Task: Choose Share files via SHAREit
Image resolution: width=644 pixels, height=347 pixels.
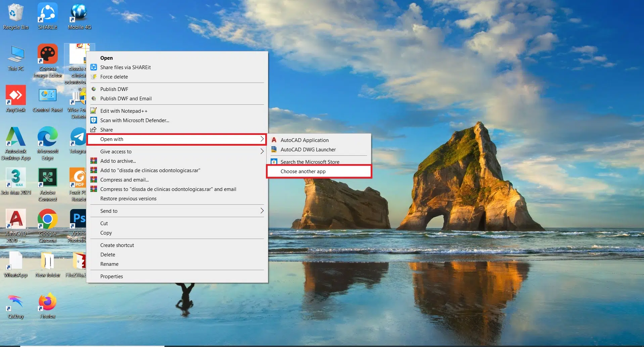Action: [125, 67]
